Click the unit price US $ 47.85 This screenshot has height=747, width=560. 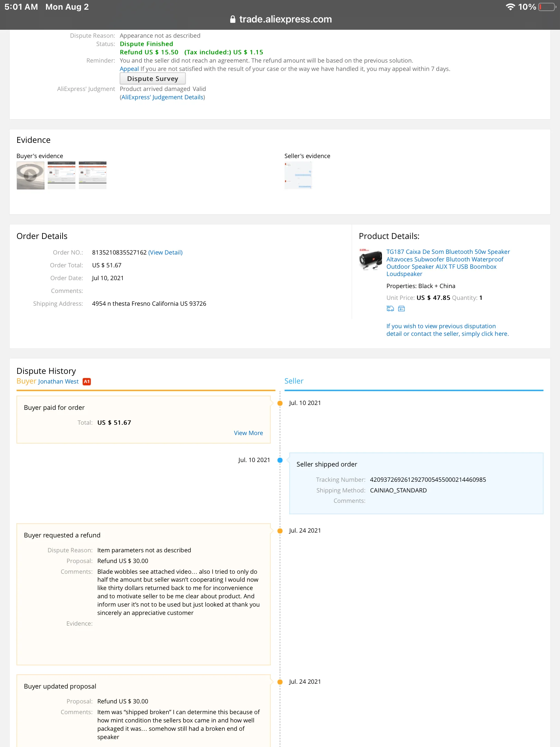(433, 298)
